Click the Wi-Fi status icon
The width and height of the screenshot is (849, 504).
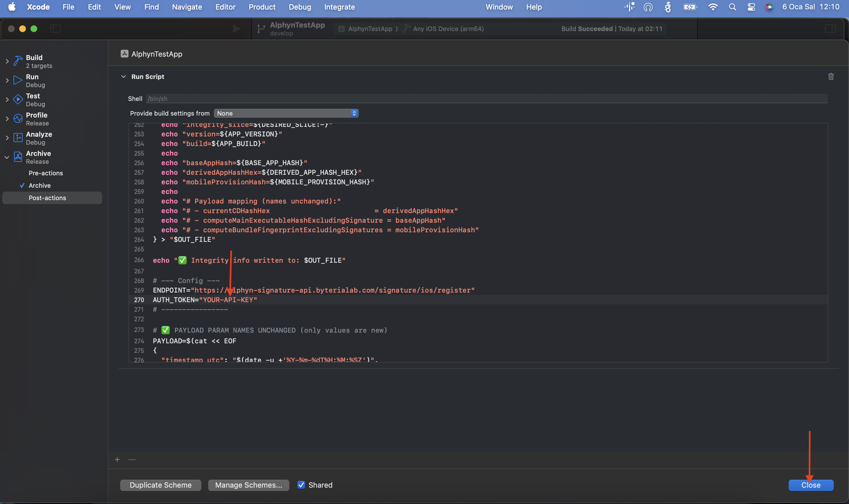click(713, 7)
